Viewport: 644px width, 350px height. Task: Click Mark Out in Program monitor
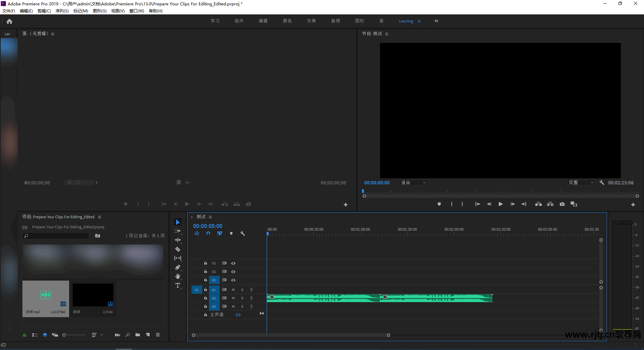click(462, 204)
